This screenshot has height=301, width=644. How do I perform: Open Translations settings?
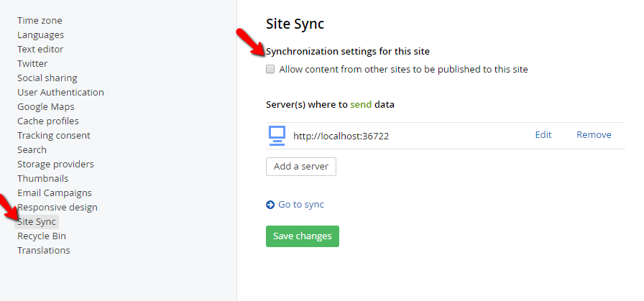pos(44,251)
